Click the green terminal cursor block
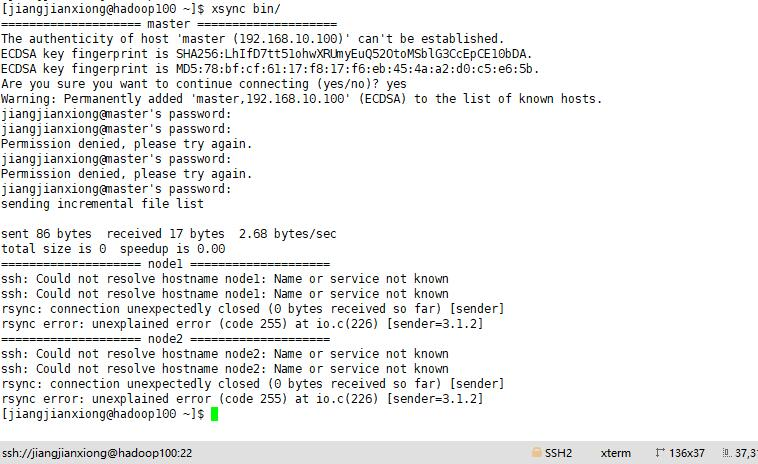758x464 pixels. pyautogui.click(x=215, y=414)
